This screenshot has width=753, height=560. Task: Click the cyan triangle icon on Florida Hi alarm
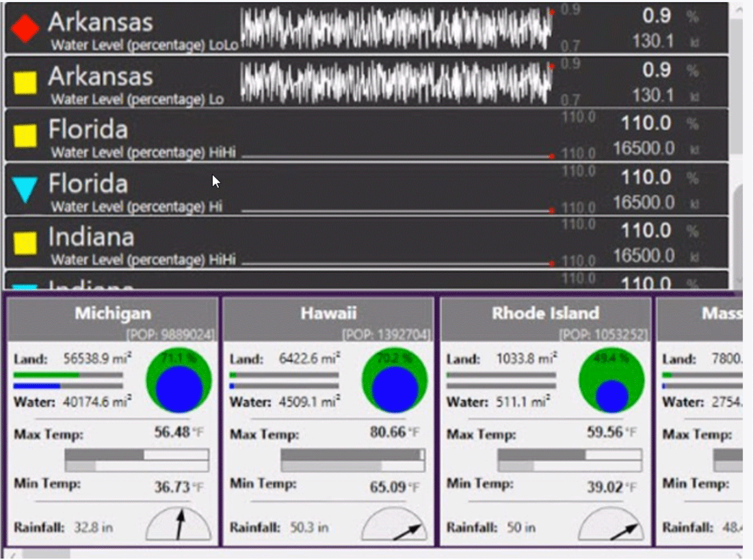25,187
